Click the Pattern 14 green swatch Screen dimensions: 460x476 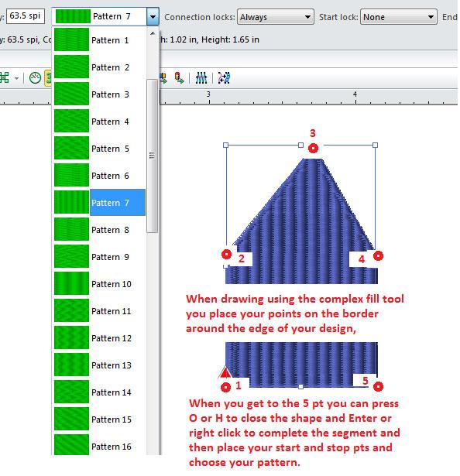pyautogui.click(x=71, y=392)
